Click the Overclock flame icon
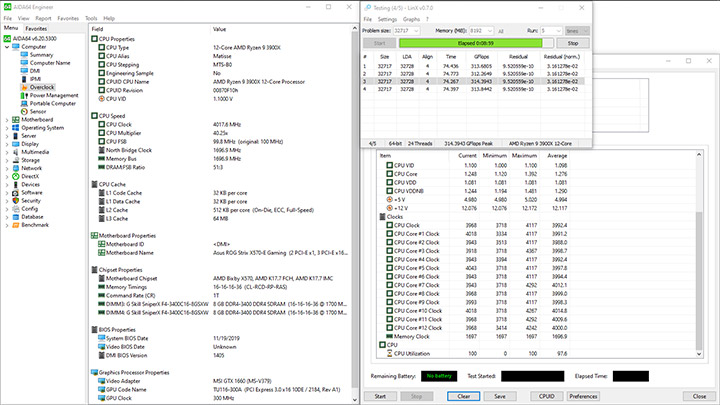The width and height of the screenshot is (720, 405). click(x=24, y=87)
